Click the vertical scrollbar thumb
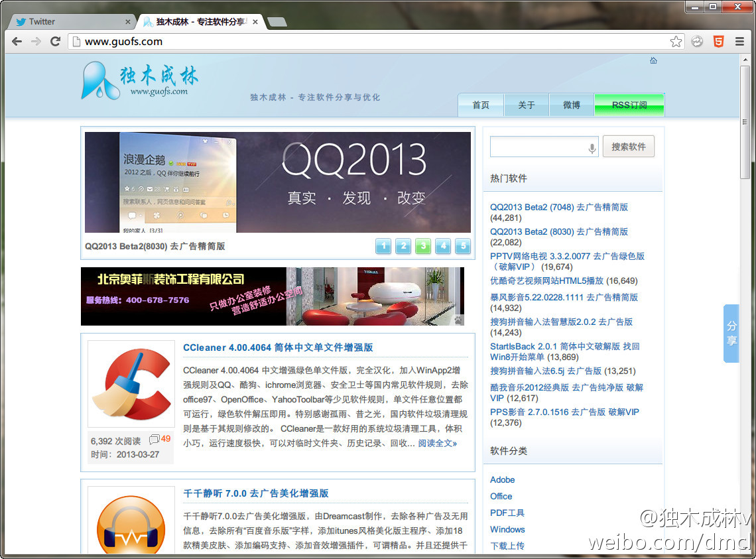The width and height of the screenshot is (756, 559). [x=745, y=122]
